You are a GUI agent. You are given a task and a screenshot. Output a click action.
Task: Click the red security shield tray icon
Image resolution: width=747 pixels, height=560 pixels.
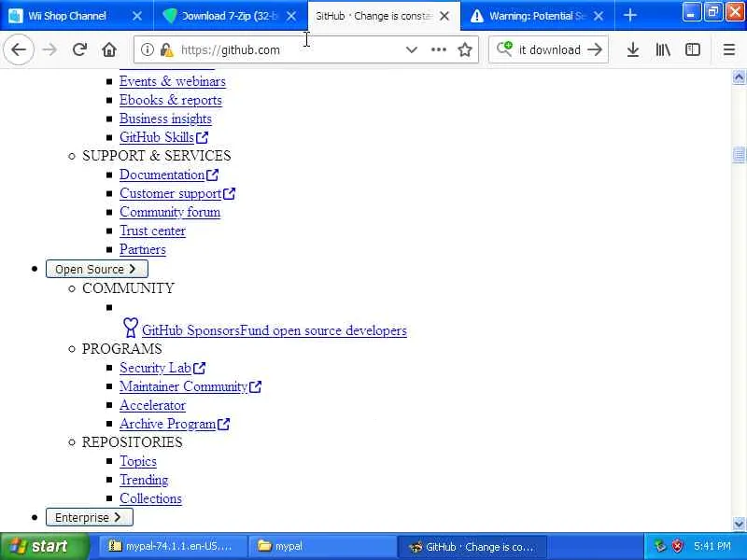tap(678, 546)
